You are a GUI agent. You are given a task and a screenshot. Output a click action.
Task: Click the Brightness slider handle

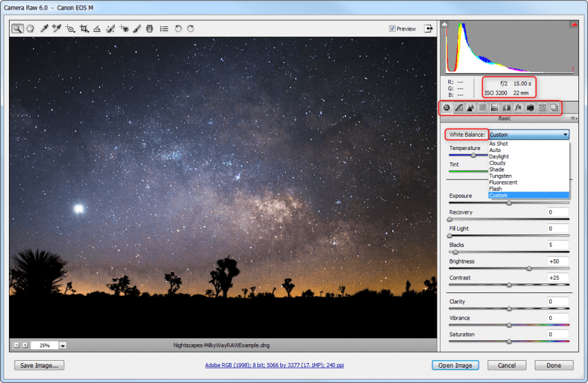click(529, 268)
